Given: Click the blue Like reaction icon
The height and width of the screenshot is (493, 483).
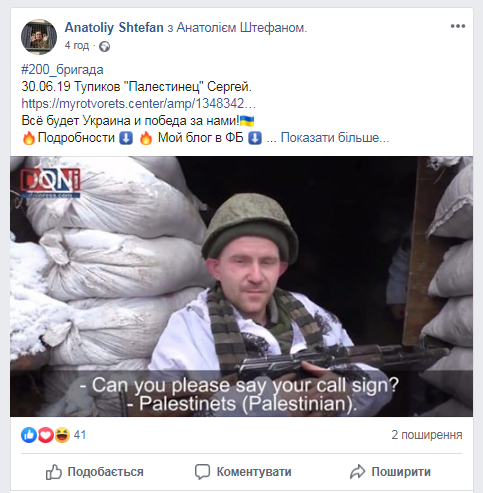Looking at the screenshot, I should coord(29,435).
